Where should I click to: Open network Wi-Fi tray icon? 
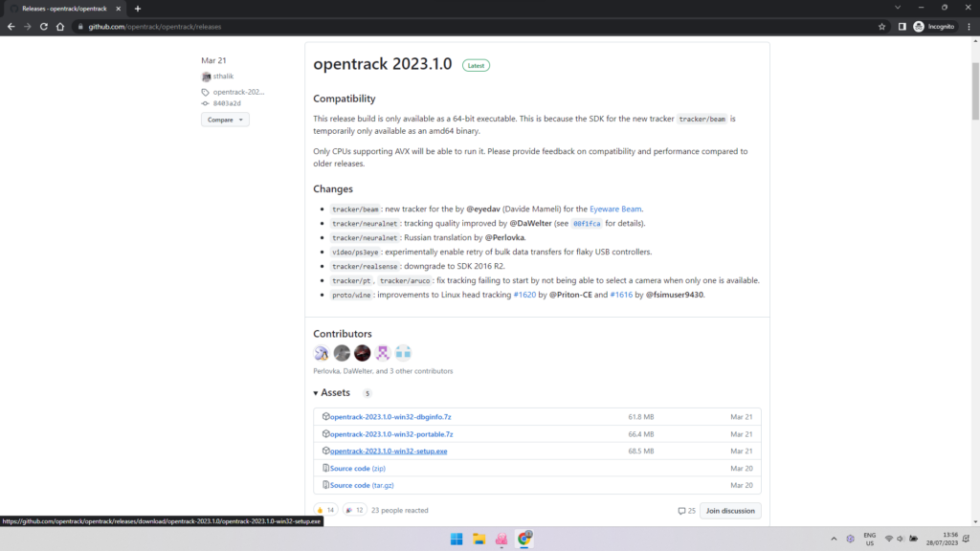tap(889, 540)
